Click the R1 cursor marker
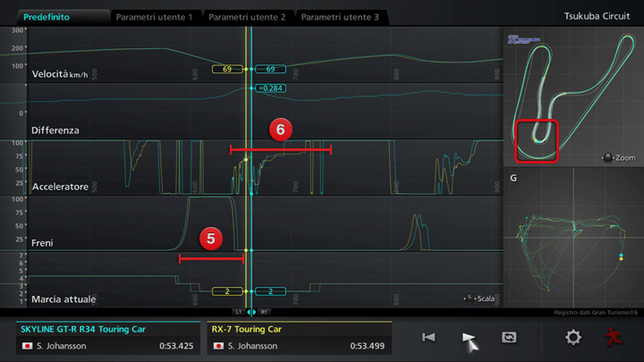Image resolution: width=644 pixels, height=362 pixels. (265, 312)
